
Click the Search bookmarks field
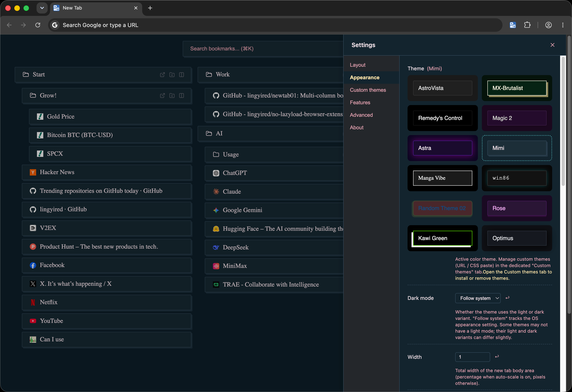(x=263, y=49)
